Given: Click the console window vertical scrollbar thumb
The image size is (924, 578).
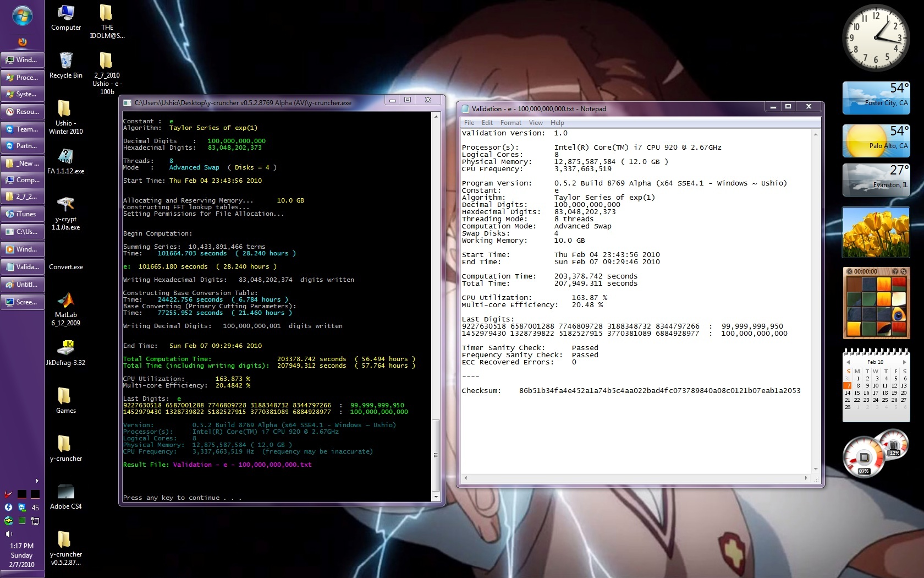Looking at the screenshot, I should coord(436,454).
